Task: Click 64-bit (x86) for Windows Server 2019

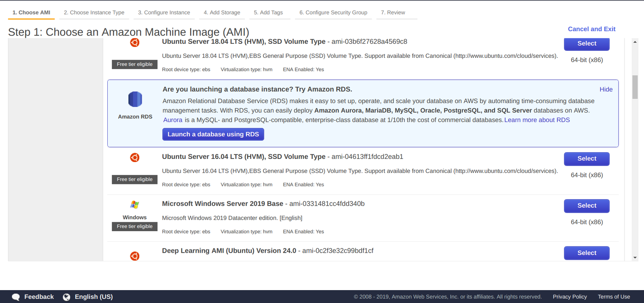Action: click(x=587, y=222)
